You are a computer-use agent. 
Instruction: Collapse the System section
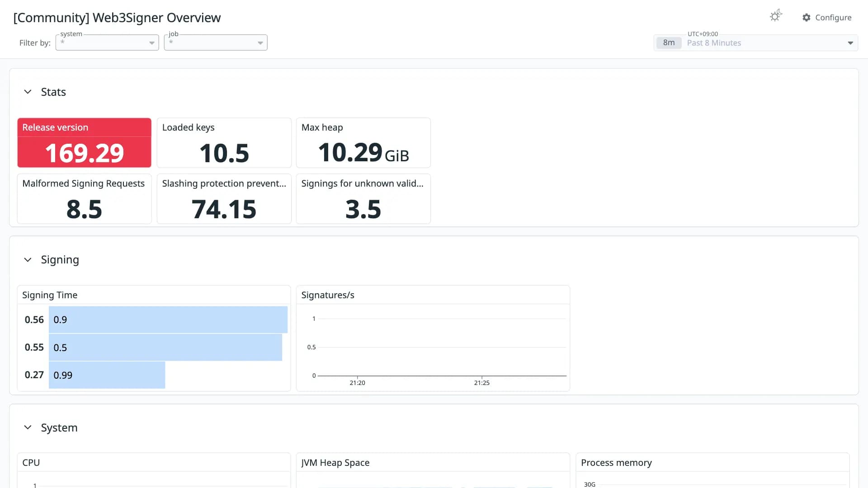tap(28, 427)
